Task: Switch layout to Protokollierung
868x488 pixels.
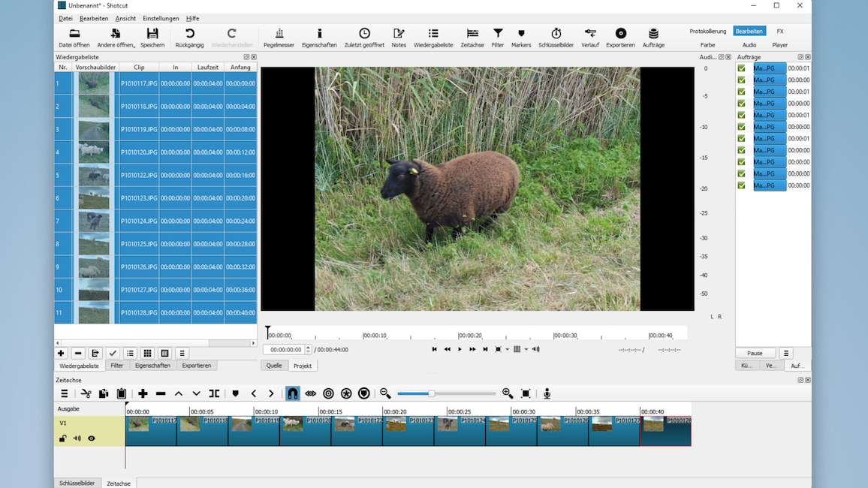Action: tap(707, 31)
